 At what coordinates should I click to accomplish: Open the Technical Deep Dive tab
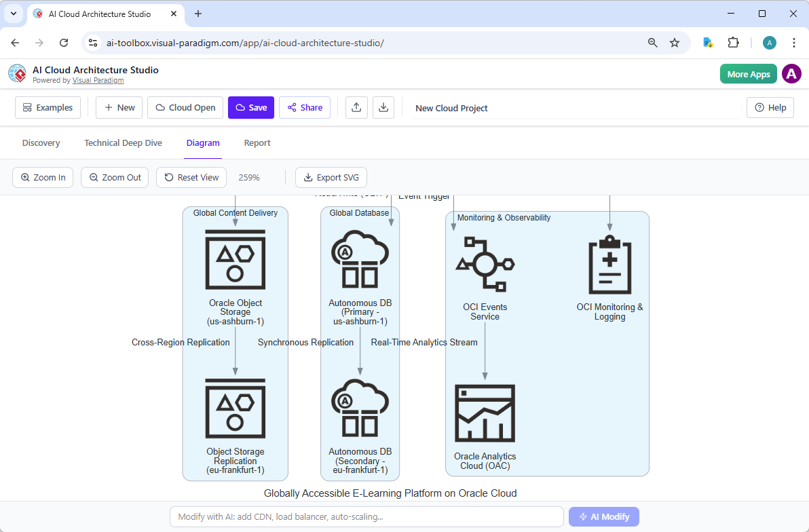point(123,142)
